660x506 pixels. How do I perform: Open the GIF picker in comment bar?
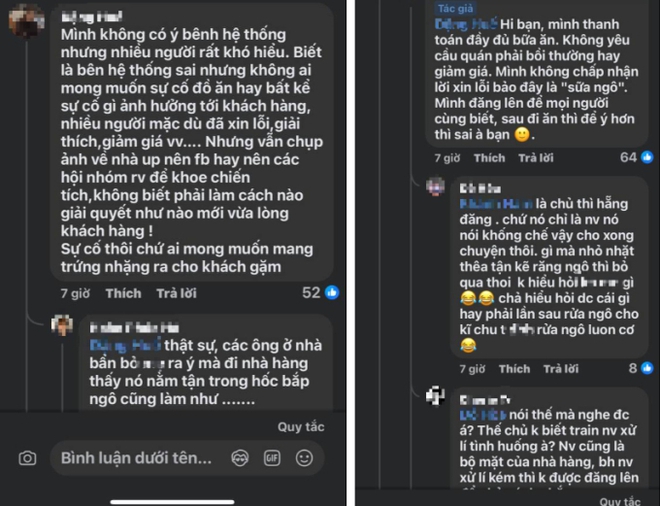click(271, 459)
